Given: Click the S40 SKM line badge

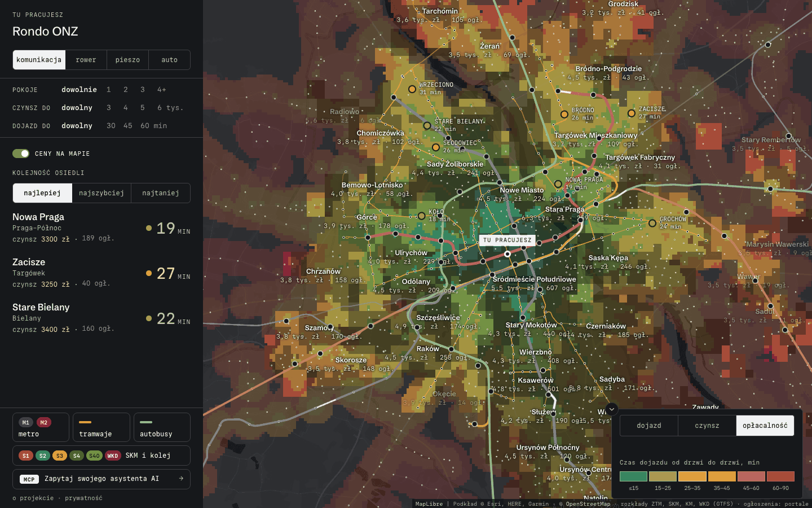Looking at the screenshot, I should tap(94, 456).
